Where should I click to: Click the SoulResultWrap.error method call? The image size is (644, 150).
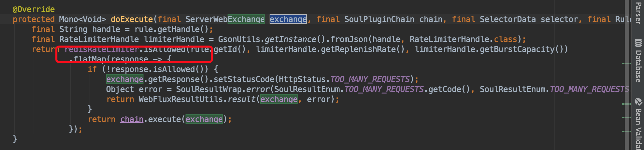[x=223, y=89]
